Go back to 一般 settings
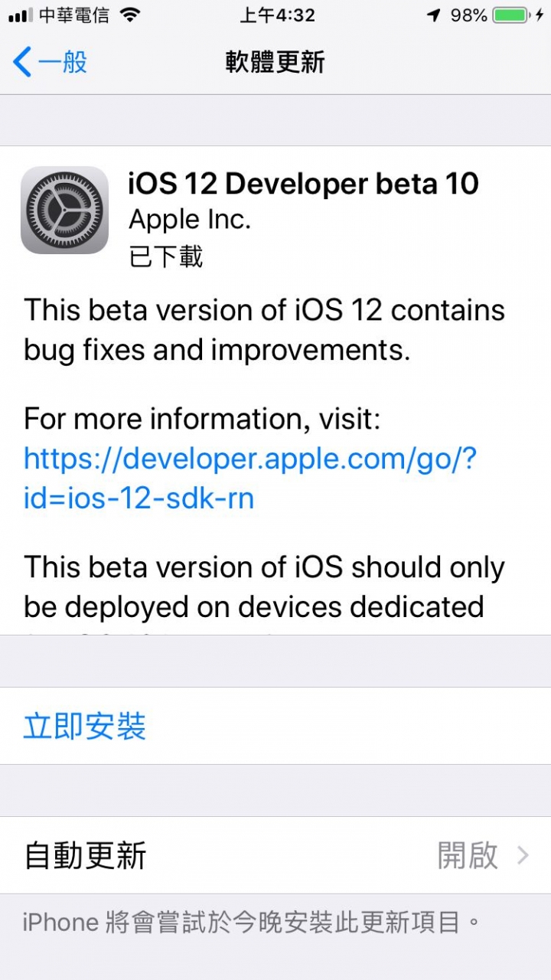 [61, 62]
